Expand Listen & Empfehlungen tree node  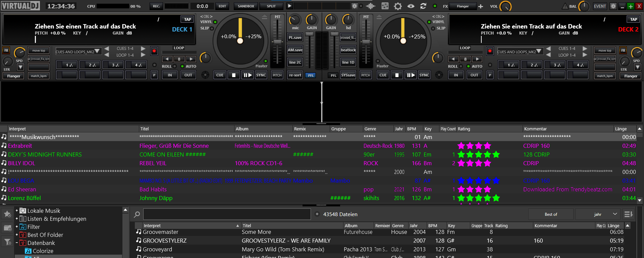(17, 219)
